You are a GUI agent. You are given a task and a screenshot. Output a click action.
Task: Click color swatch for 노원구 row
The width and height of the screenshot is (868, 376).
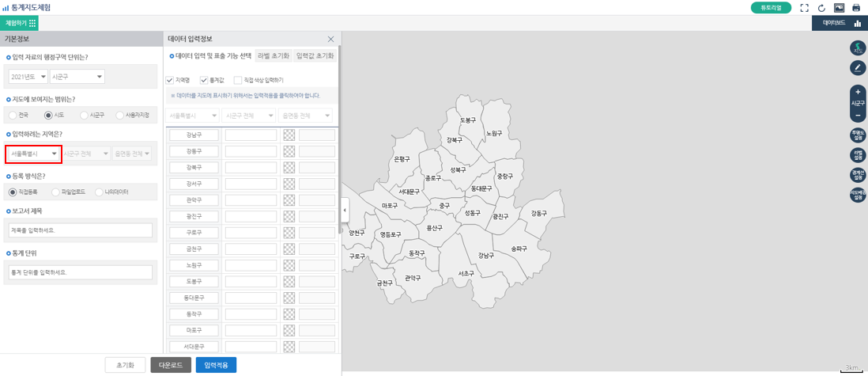[x=289, y=265]
